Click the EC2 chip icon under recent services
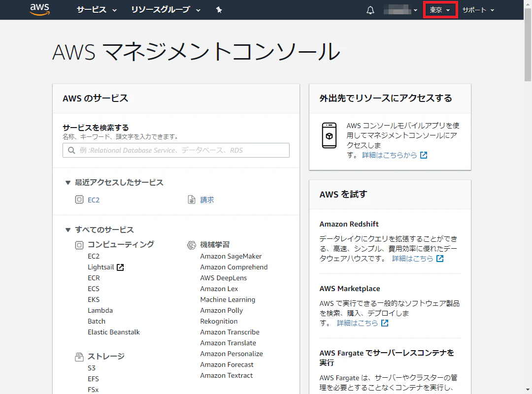Image resolution: width=532 pixels, height=394 pixels. (79, 199)
